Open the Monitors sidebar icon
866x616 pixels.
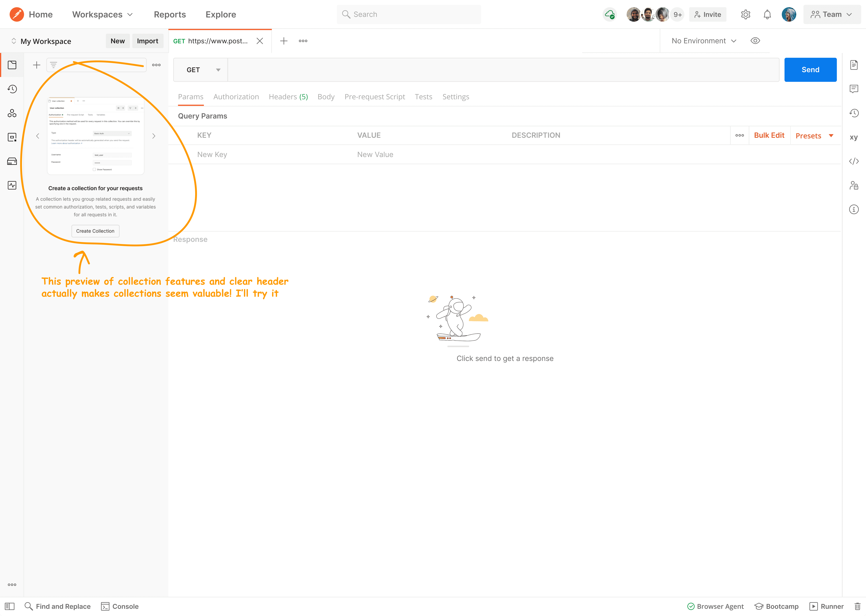pyautogui.click(x=12, y=185)
